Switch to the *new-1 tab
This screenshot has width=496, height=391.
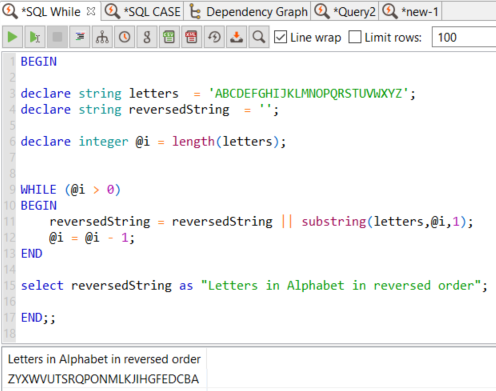pos(410,12)
